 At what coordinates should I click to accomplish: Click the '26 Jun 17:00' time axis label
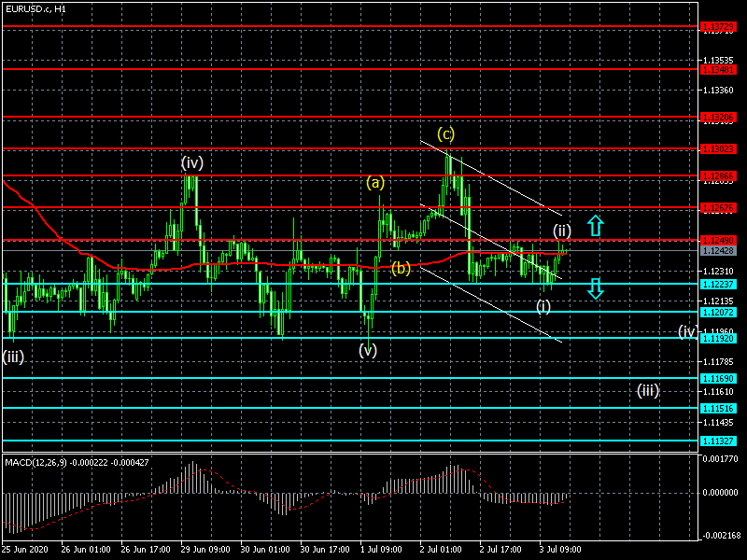pyautogui.click(x=146, y=549)
